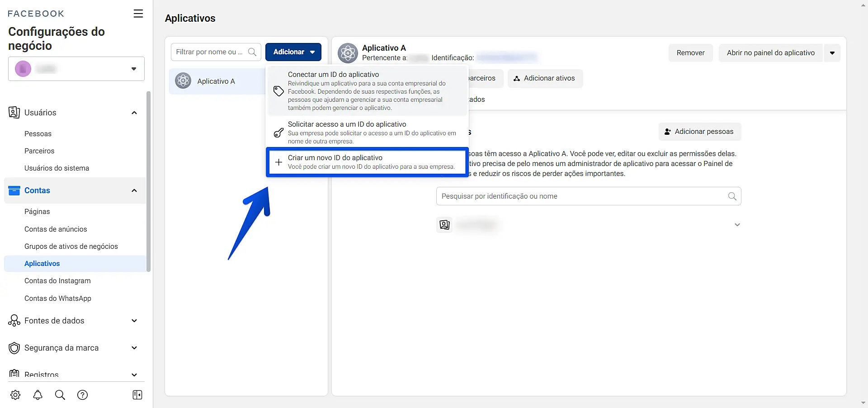868x408 pixels.
Task: Click the Usuários section icon
Action: coord(14,112)
